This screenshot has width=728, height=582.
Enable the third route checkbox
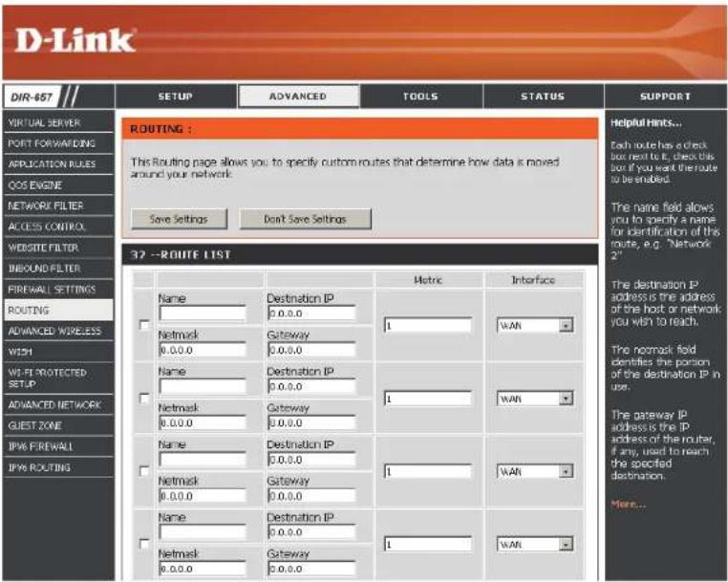[144, 471]
